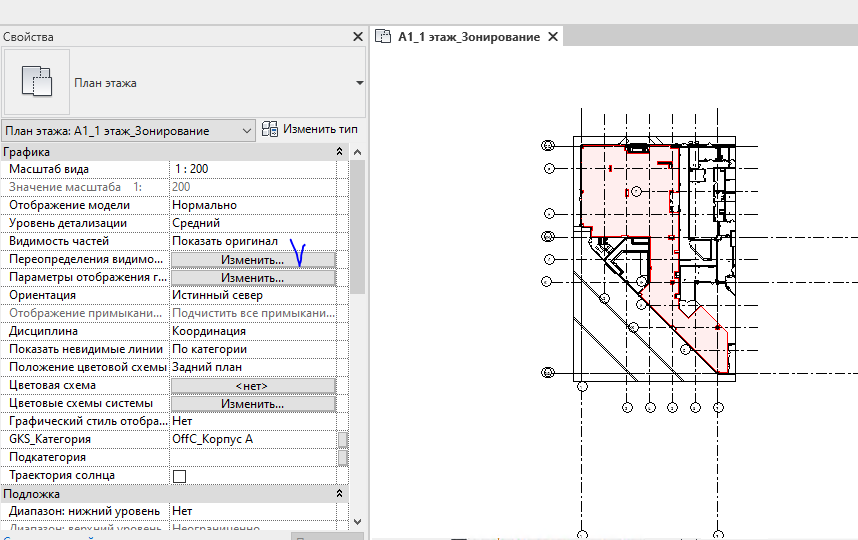Image resolution: width=858 pixels, height=540 pixels.
Task: Collapse the Графика section
Action: [x=340, y=152]
